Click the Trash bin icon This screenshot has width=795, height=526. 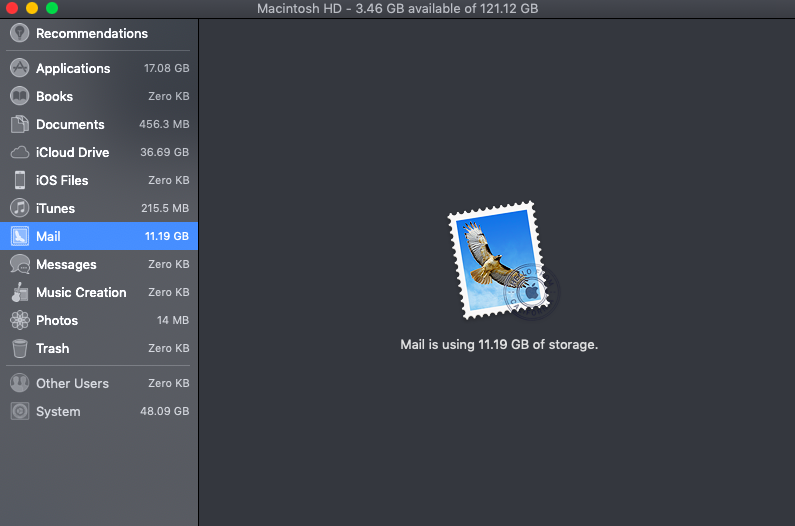click(20, 348)
